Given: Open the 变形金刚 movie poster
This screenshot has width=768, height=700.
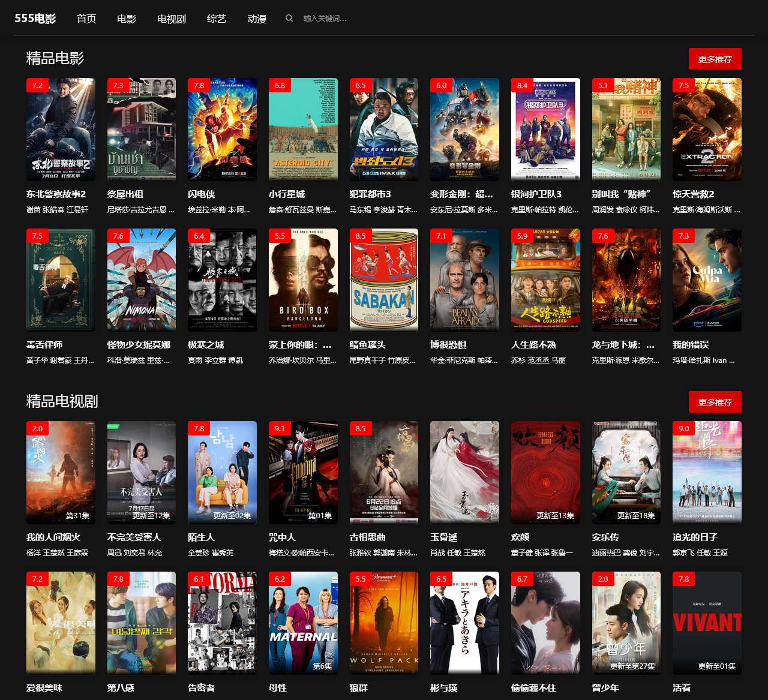Looking at the screenshot, I should coord(464,130).
